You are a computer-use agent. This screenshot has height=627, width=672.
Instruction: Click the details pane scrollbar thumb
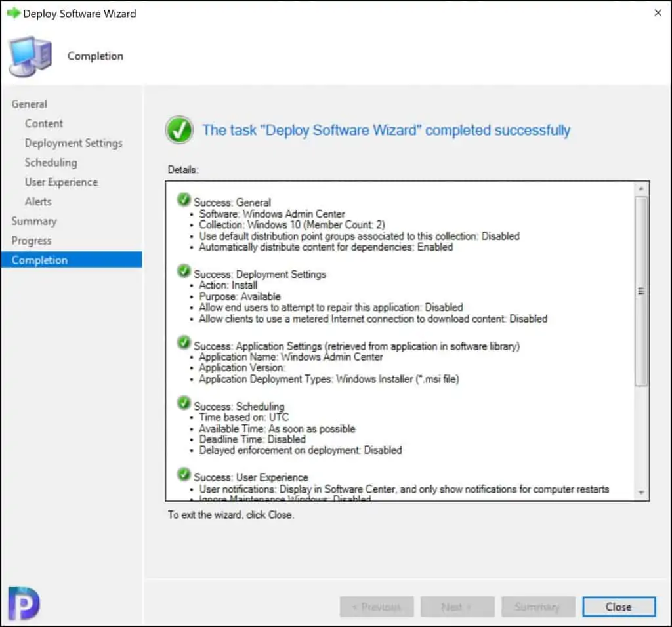coord(641,291)
